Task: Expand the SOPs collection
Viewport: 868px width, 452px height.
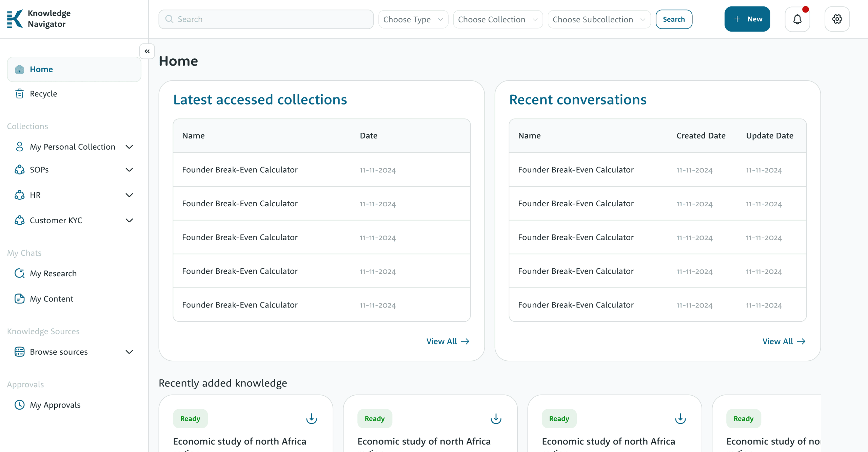Action: (129, 170)
